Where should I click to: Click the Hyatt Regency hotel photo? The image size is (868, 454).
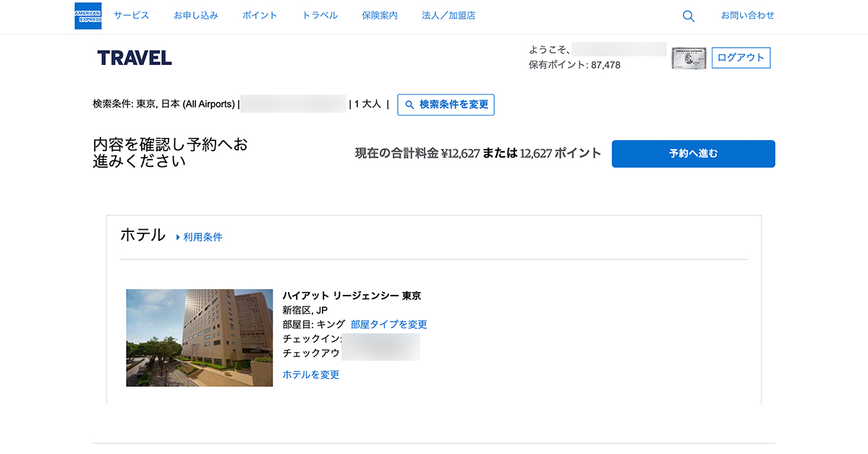pyautogui.click(x=200, y=338)
